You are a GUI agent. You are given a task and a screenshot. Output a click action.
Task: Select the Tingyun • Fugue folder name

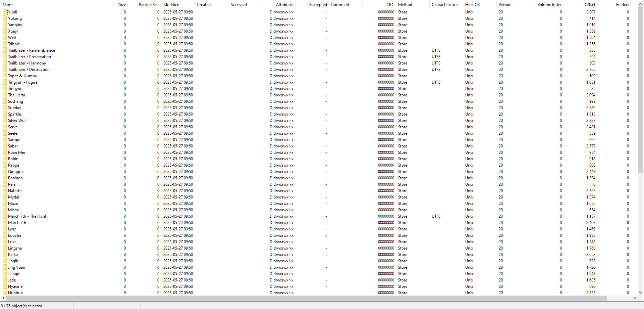tap(22, 82)
